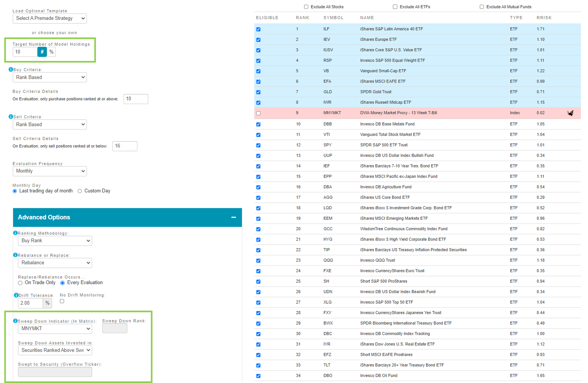Viewport: 588px width, 383px height.
Task: Click iShares MSCI EAFE ETF name
Action: click(383, 82)
